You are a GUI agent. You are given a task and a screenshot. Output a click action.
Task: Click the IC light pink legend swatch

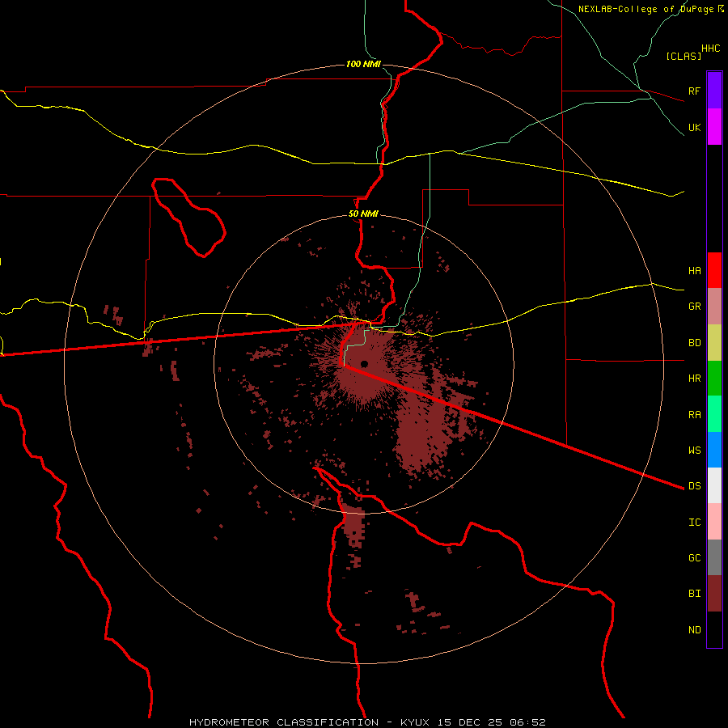pos(714,522)
